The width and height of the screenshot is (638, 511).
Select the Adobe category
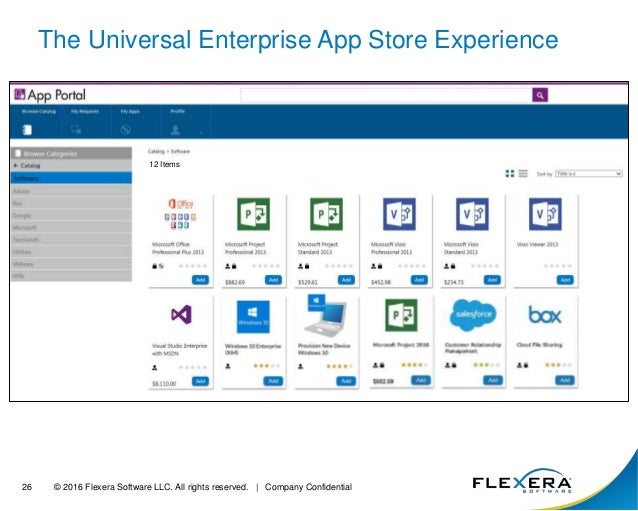click(71, 191)
